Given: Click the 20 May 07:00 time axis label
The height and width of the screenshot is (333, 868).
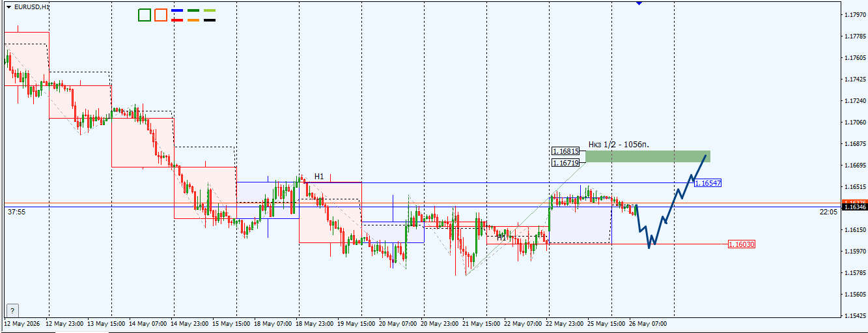Looking at the screenshot, I should tap(398, 323).
